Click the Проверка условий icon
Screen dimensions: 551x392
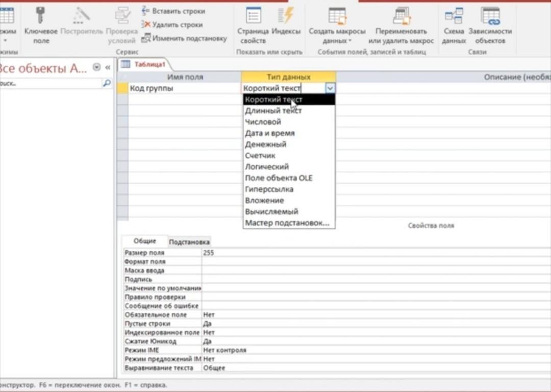[x=122, y=15]
